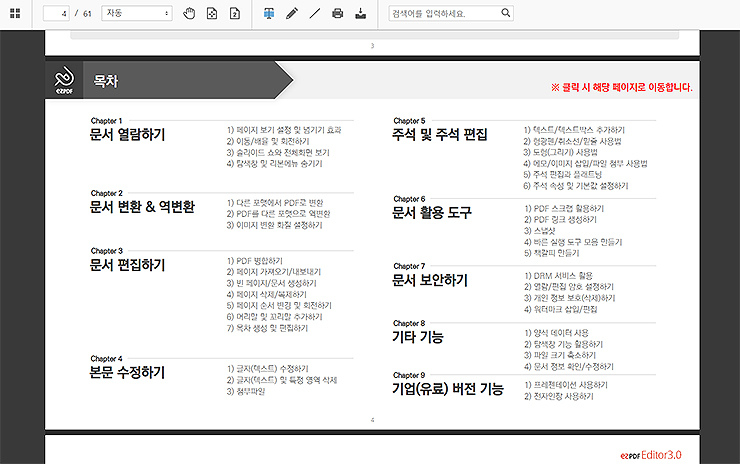740x464 pixels.
Task: Go to 탐색창 기능 활용하기
Action: pos(563,344)
